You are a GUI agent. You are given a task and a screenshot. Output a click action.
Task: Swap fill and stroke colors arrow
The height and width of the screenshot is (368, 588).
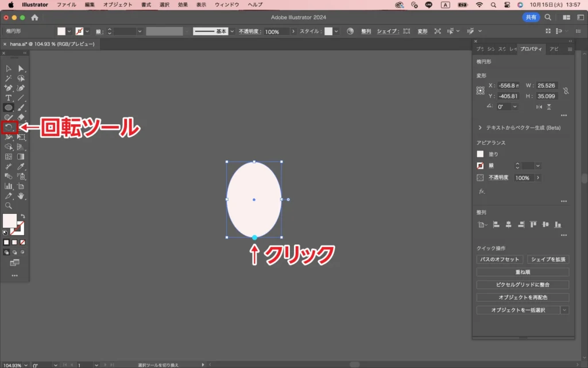coord(22,217)
